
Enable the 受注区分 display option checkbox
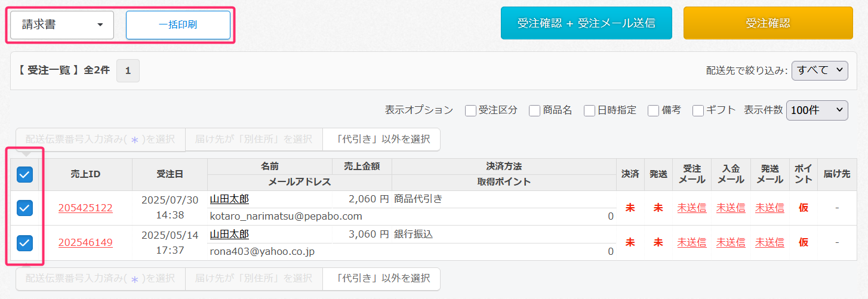coord(470,110)
